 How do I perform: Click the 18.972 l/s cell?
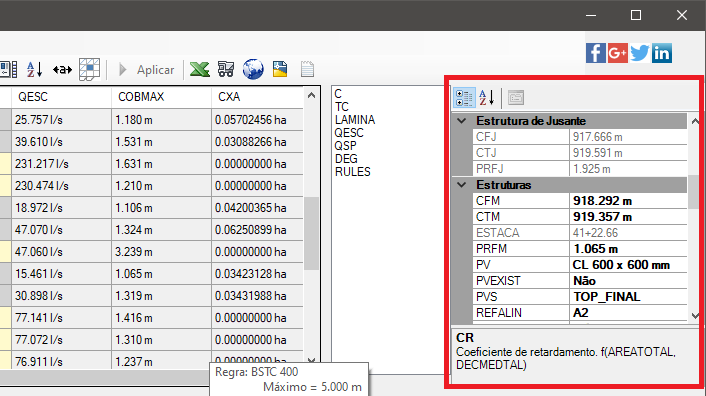pos(61,208)
